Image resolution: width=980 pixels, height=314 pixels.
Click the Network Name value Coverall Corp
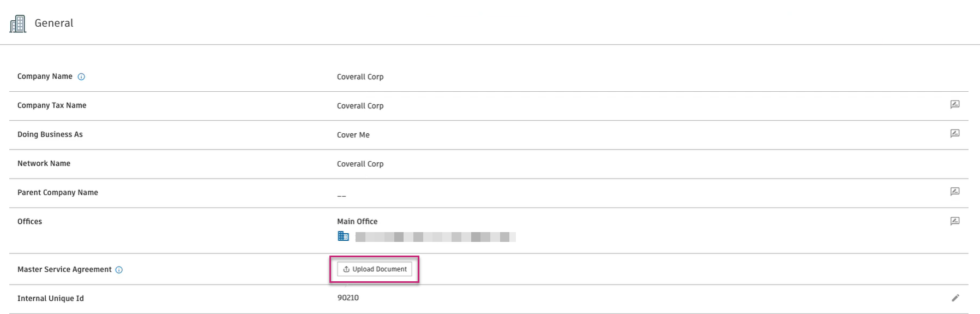click(360, 164)
